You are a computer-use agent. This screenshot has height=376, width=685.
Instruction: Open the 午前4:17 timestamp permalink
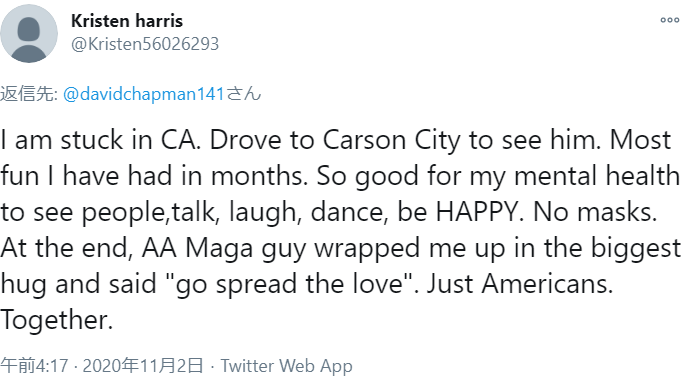35,366
